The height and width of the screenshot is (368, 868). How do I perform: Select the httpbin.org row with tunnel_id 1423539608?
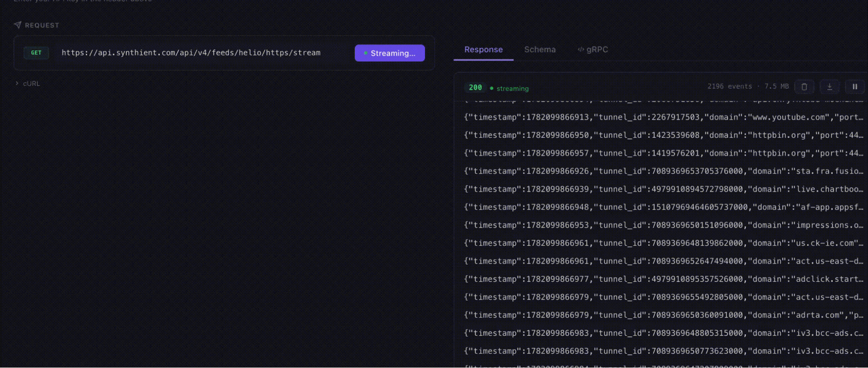point(663,135)
